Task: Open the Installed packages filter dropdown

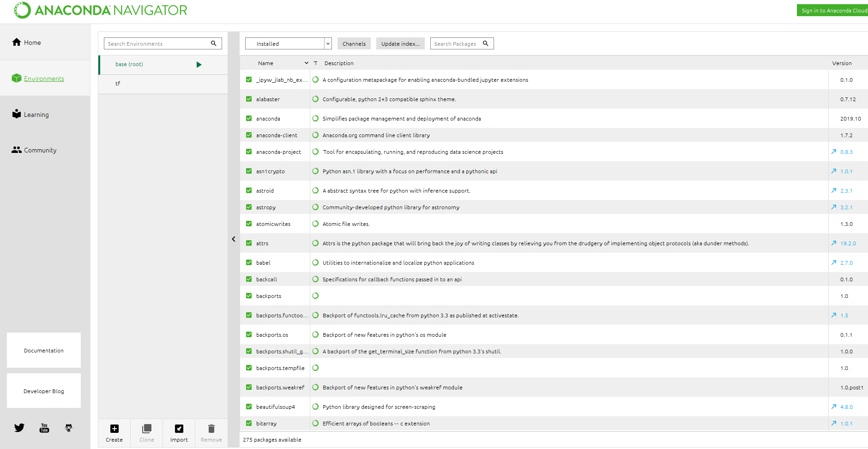Action: tap(289, 43)
